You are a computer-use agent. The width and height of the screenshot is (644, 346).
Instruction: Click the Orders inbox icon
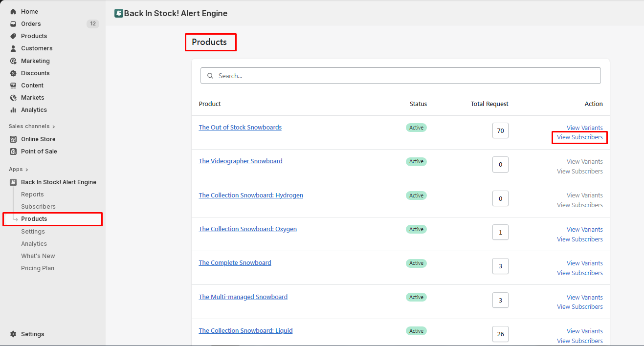13,23
